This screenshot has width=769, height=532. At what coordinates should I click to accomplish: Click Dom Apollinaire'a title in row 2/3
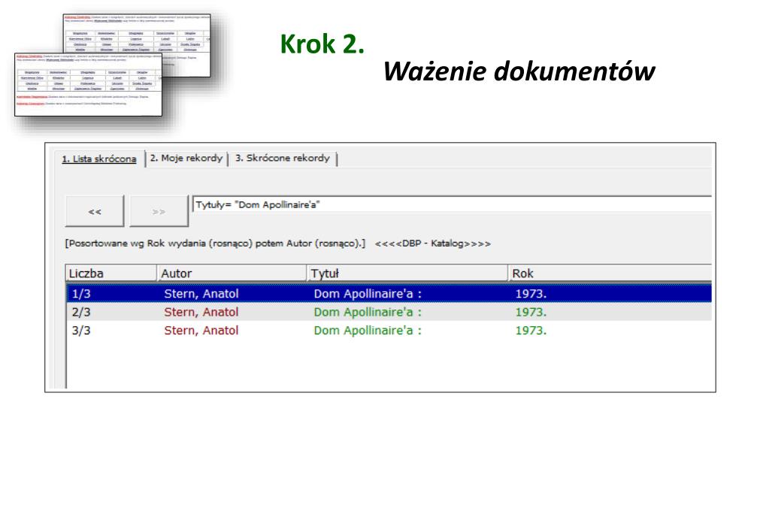(368, 313)
